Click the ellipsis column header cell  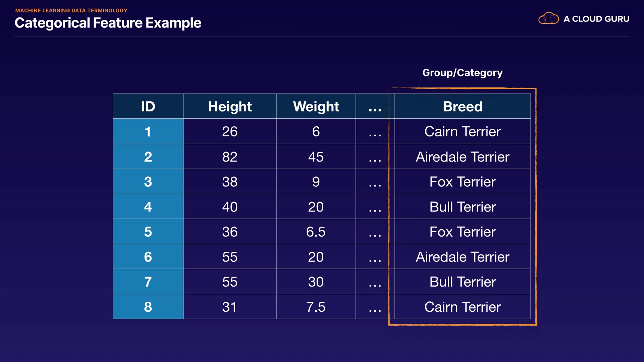coord(375,107)
